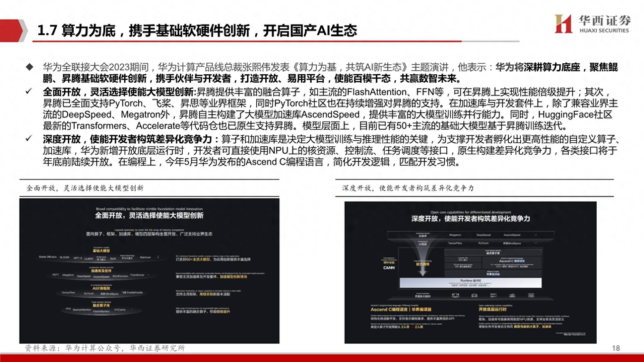The image size is (644, 362).
Task: Click gold heading Ascend C编程语言 | 毕昇编译器
Action: (401, 309)
